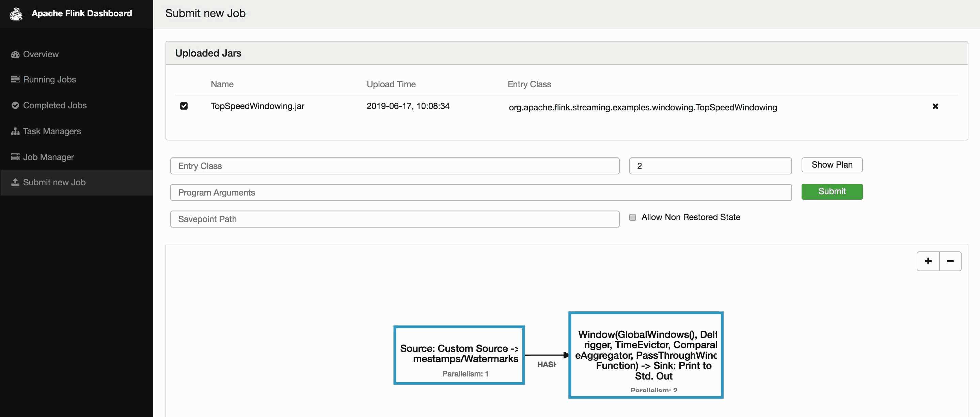
Task: Click the Overview dashboard icon
Action: (15, 55)
